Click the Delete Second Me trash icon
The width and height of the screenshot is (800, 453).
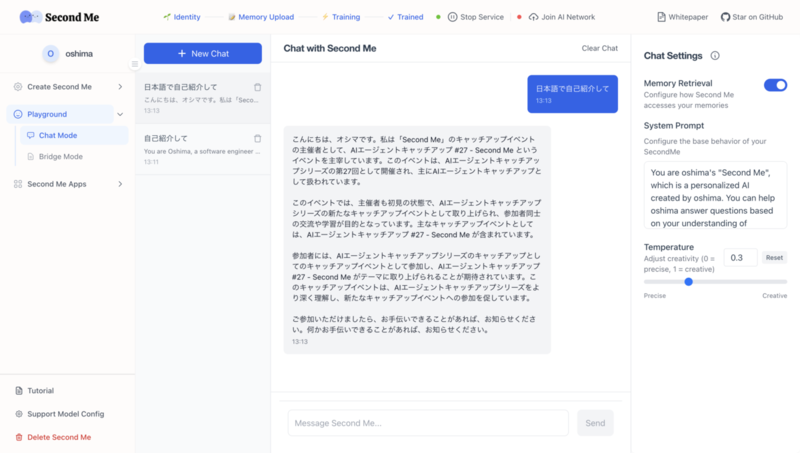pos(19,437)
